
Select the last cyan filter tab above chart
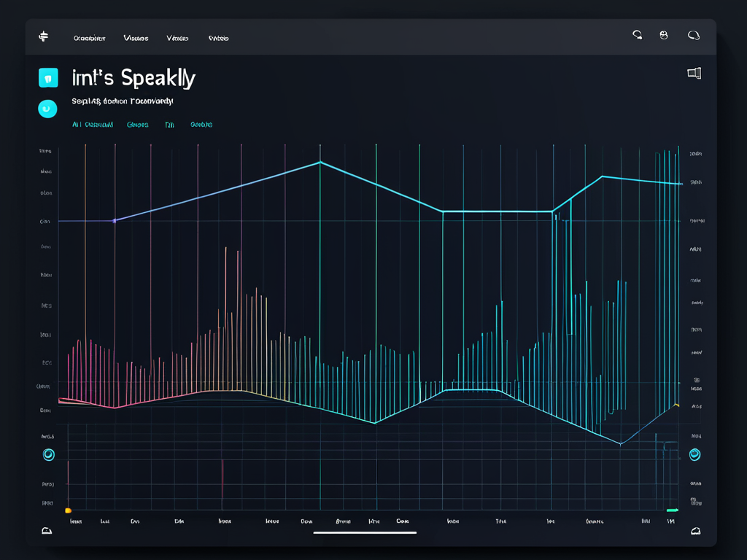pos(201,125)
